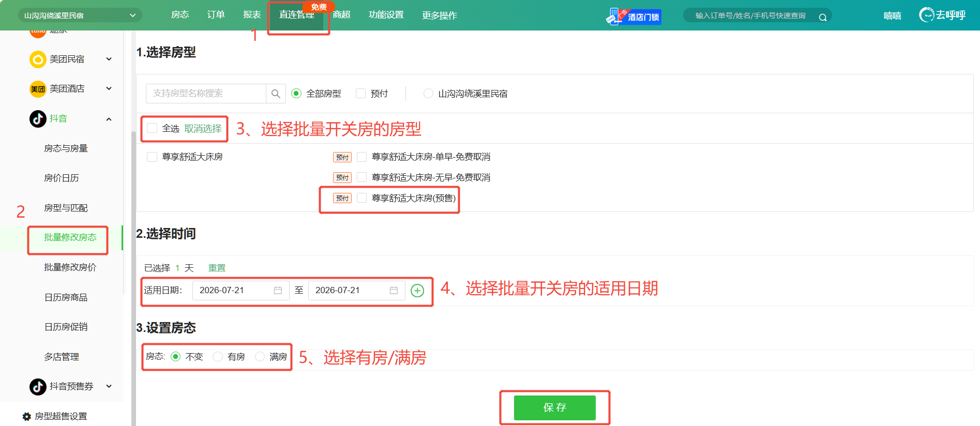Image resolution: width=980 pixels, height=426 pixels.
Task: Open 批量修改房态 in sidebar
Action: [70, 237]
